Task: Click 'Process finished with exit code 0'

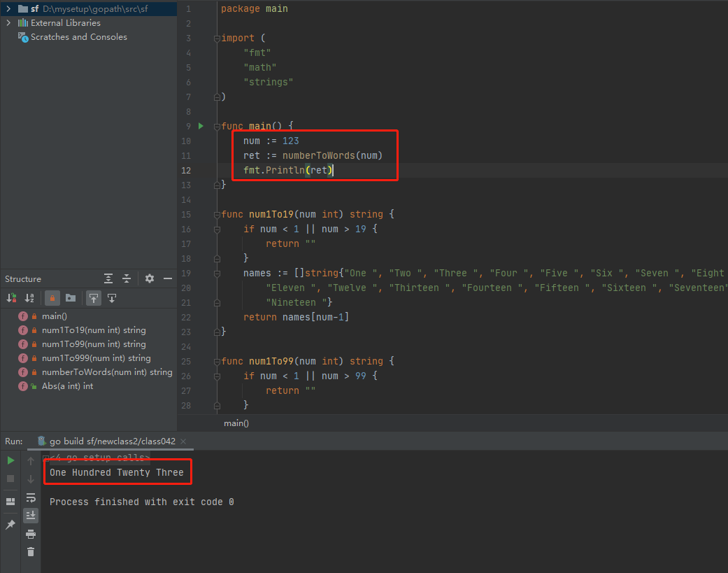Action: click(x=141, y=502)
